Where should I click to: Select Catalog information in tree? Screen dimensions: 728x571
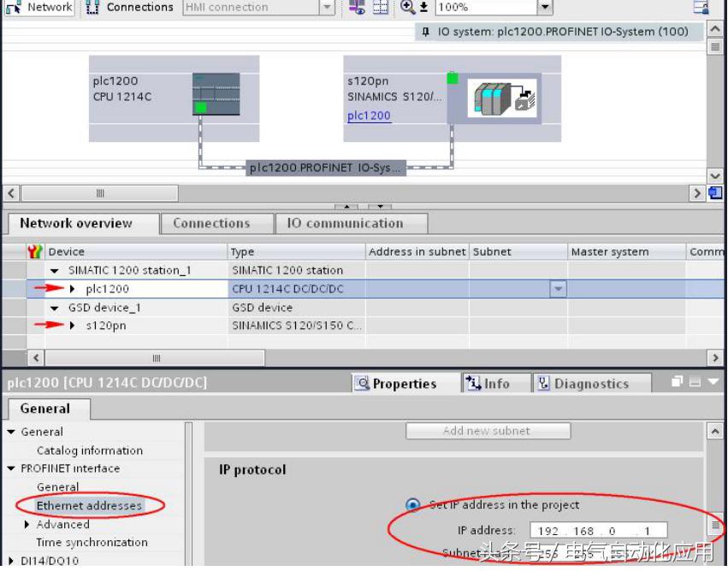coord(90,450)
